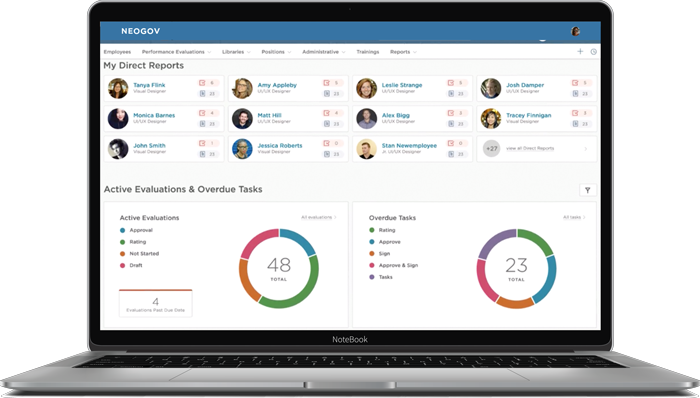This screenshot has height=398, width=700.
Task: Click chevron on view all Direct Reports
Action: 585,149
